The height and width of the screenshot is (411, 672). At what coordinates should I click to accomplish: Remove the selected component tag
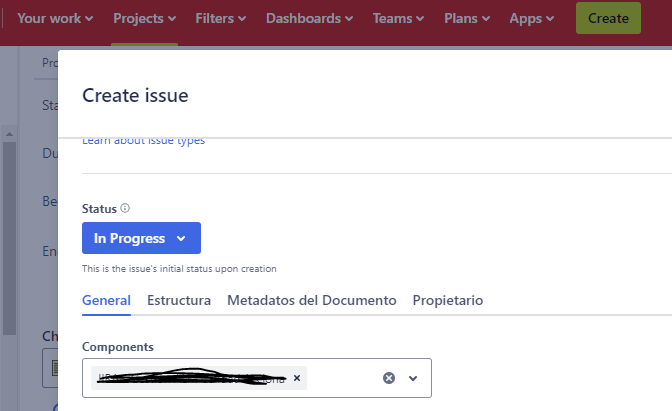pyautogui.click(x=297, y=378)
